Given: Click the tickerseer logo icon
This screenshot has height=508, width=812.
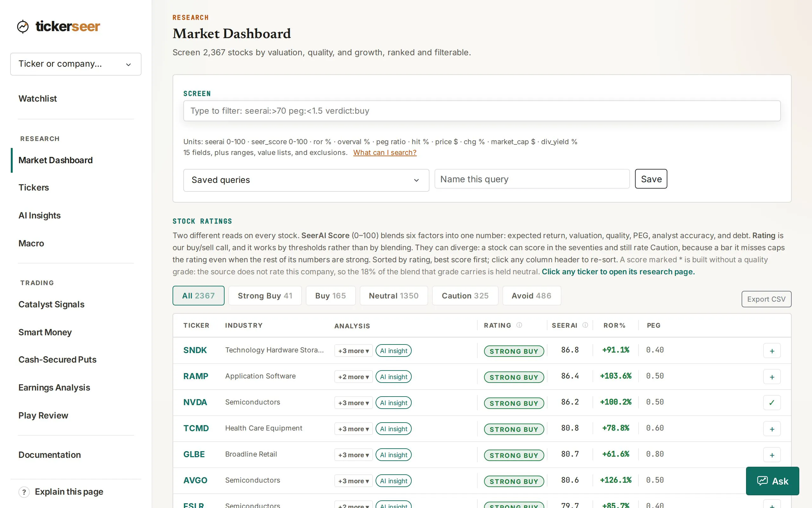Looking at the screenshot, I should pyautogui.click(x=23, y=27).
